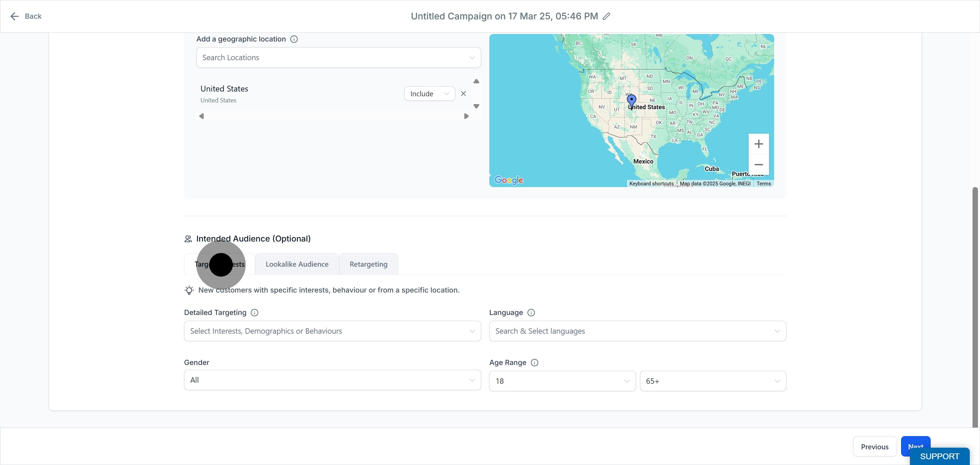Zoom in on the map
Viewport: 980px width, 465px height.
[758, 144]
